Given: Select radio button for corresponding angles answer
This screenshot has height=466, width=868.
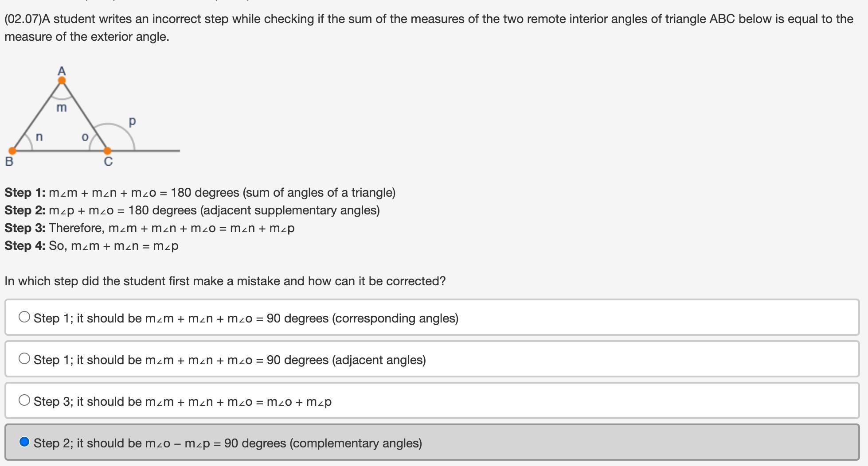Looking at the screenshot, I should tap(24, 317).
